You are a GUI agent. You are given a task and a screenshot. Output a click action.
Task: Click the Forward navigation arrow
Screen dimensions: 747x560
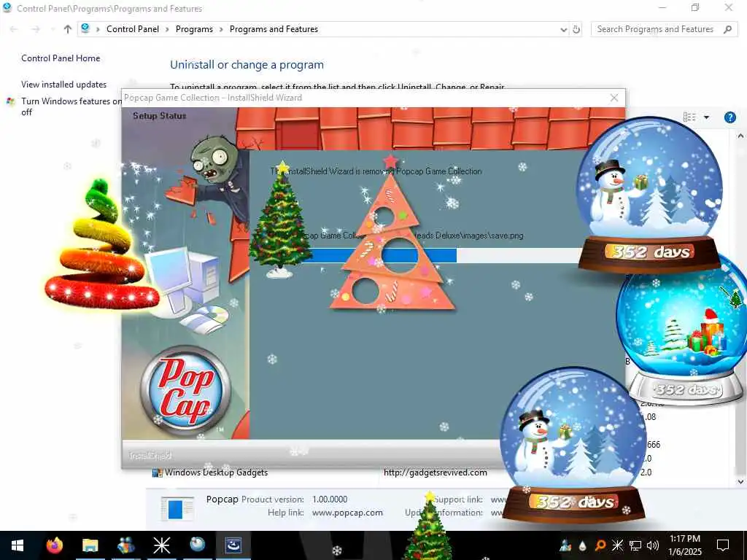pos(36,29)
